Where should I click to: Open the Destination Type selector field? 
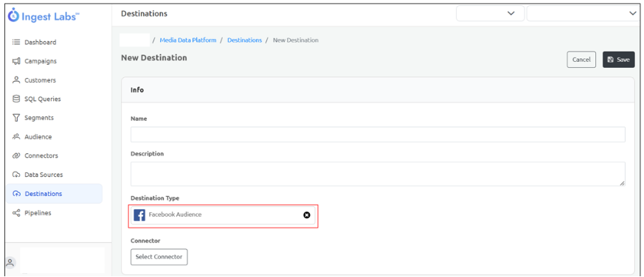tap(223, 215)
